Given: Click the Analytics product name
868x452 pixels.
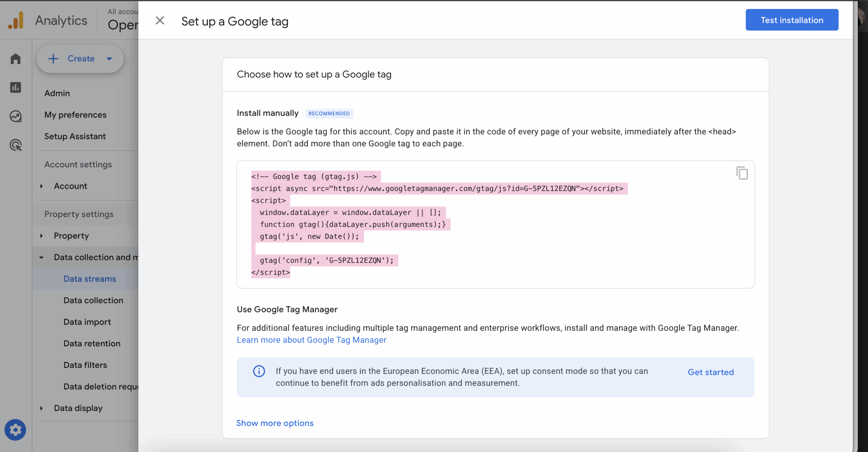Looking at the screenshot, I should pyautogui.click(x=61, y=20).
